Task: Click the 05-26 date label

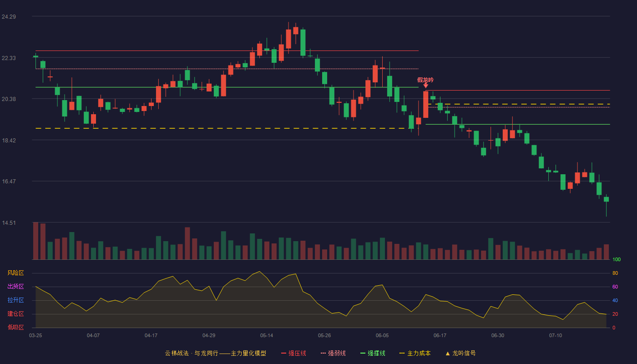Action: point(324,335)
